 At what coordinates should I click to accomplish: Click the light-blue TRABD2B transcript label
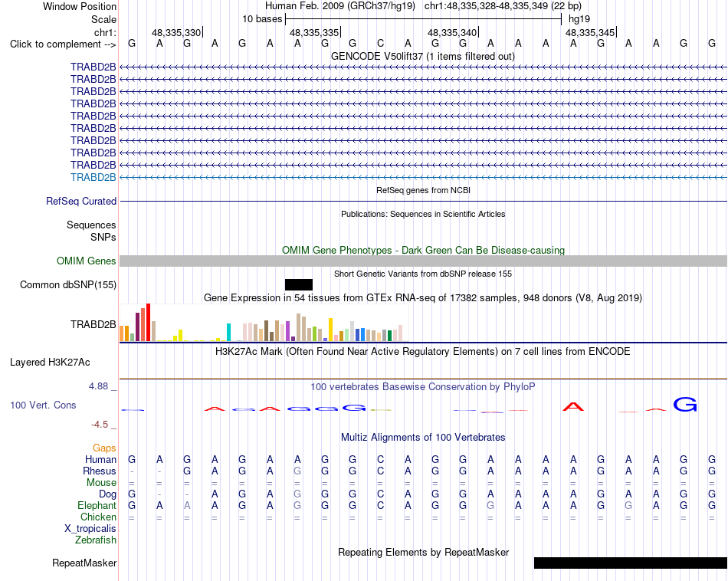pyautogui.click(x=93, y=177)
